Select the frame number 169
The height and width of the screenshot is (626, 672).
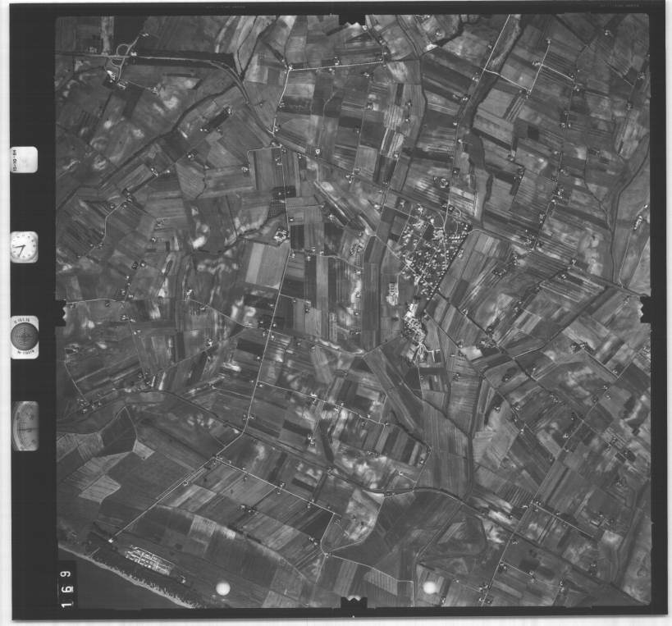click(x=65, y=585)
